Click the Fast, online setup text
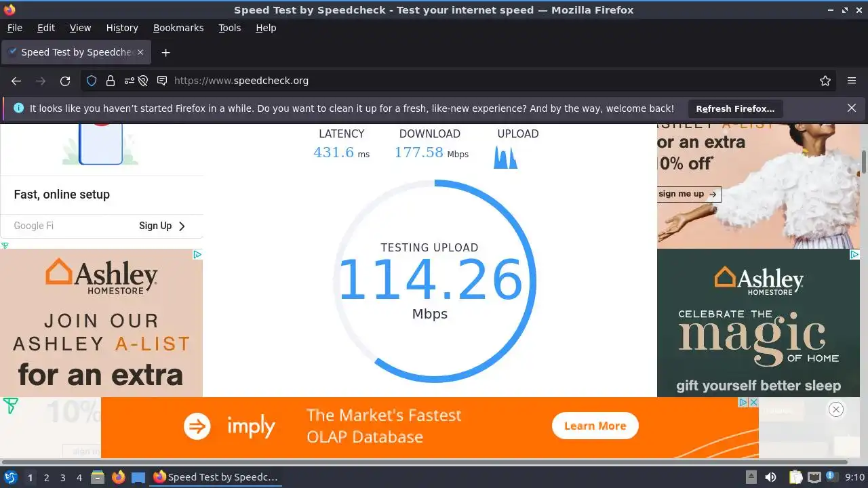 (62, 195)
